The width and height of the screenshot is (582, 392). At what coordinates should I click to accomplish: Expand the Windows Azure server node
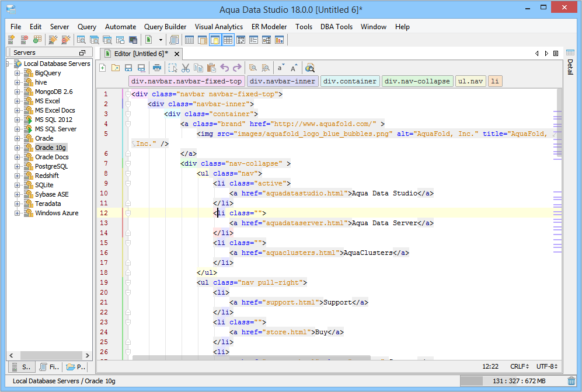(17, 213)
